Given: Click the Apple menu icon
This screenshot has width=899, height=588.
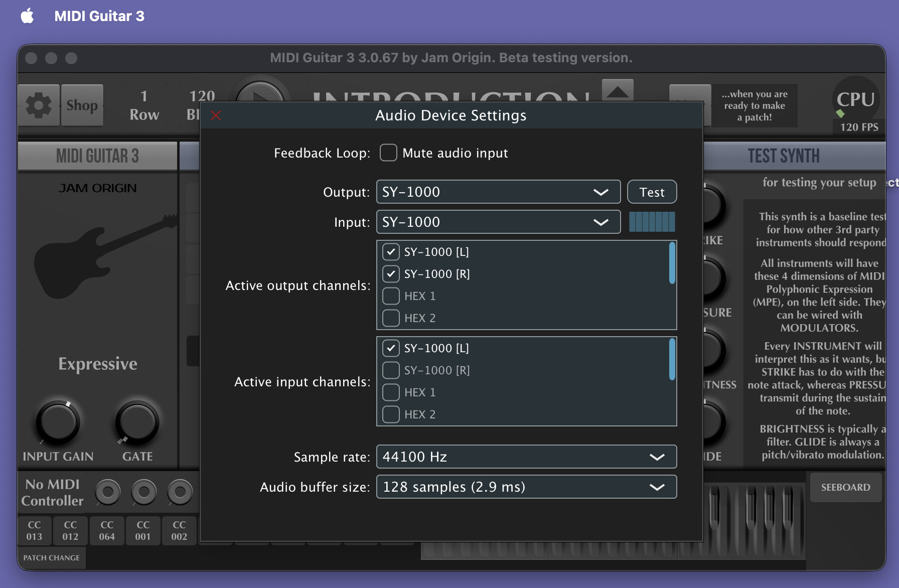Looking at the screenshot, I should pyautogui.click(x=28, y=16).
